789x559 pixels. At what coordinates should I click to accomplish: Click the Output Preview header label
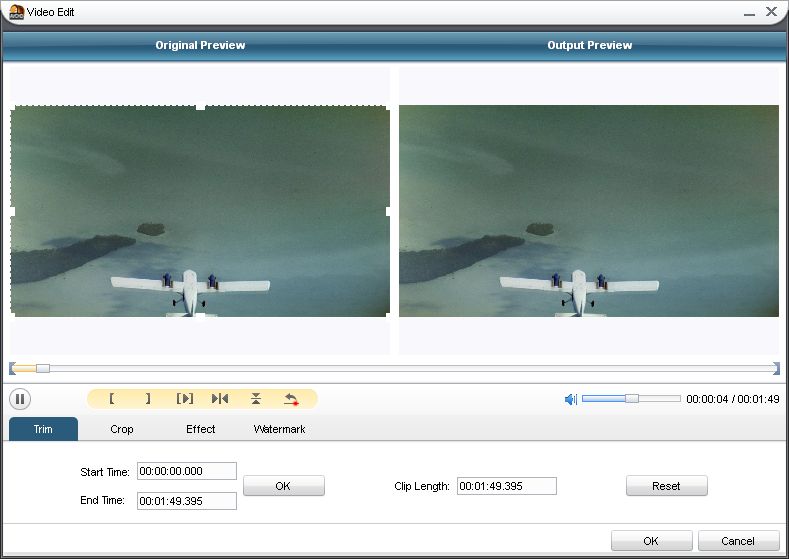[x=589, y=45]
